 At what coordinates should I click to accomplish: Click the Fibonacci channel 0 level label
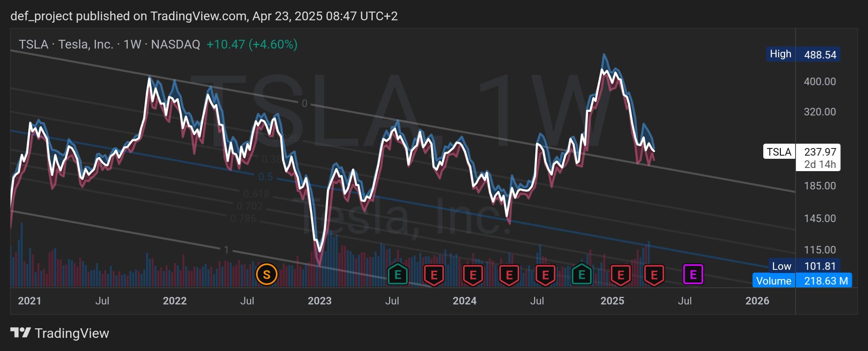(x=304, y=103)
